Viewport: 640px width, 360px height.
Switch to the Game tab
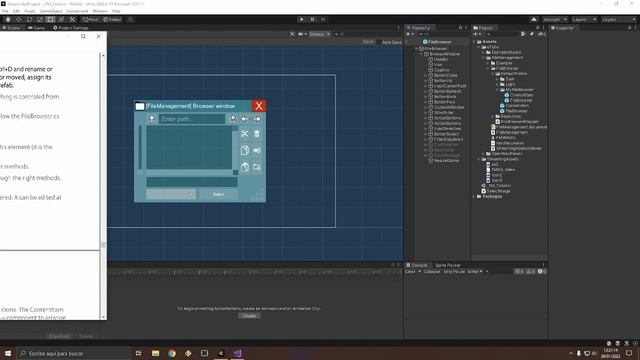[37, 28]
